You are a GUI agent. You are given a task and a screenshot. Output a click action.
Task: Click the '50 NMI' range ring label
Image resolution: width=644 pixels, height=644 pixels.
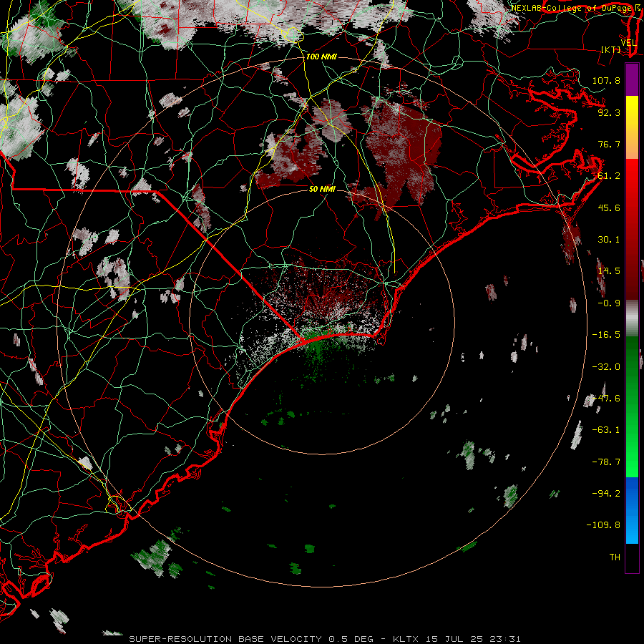click(322, 189)
